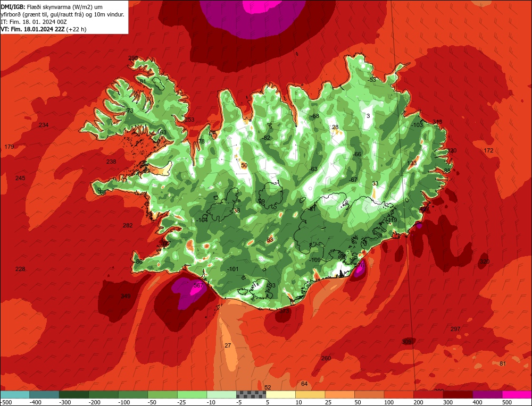Click the -119 value in the southeast
Image resolution: width=532 pixels, height=406 pixels.
coord(391,220)
